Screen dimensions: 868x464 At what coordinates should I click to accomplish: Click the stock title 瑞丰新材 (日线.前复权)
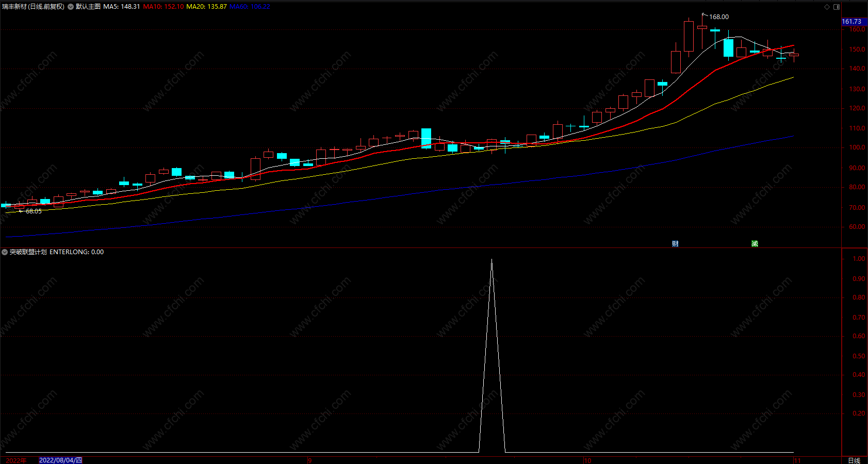pos(34,7)
